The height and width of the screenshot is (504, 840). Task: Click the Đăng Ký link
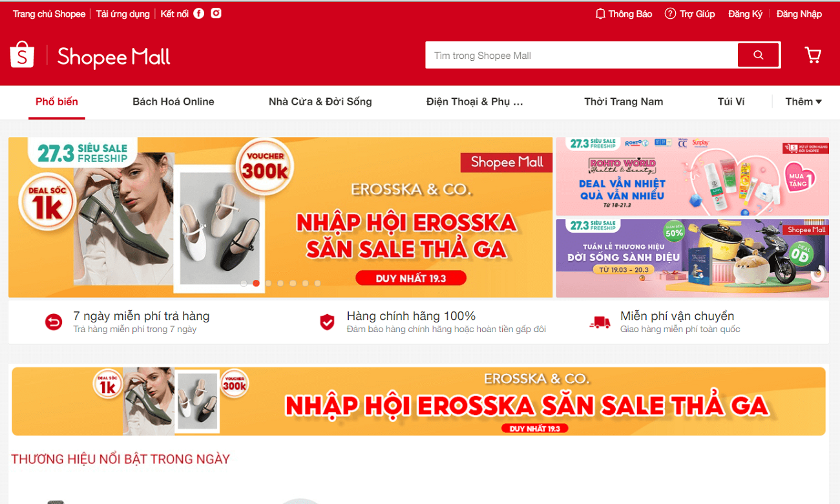[745, 14]
